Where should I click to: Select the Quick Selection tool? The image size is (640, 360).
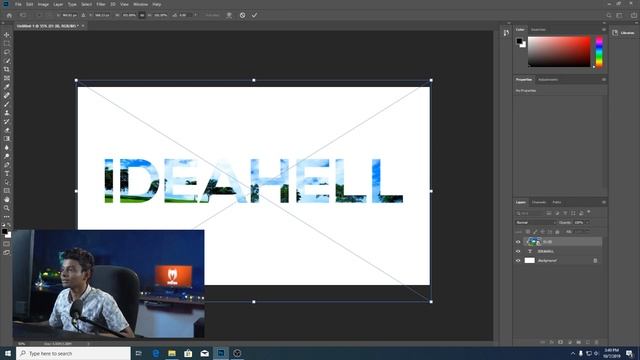click(x=7, y=60)
